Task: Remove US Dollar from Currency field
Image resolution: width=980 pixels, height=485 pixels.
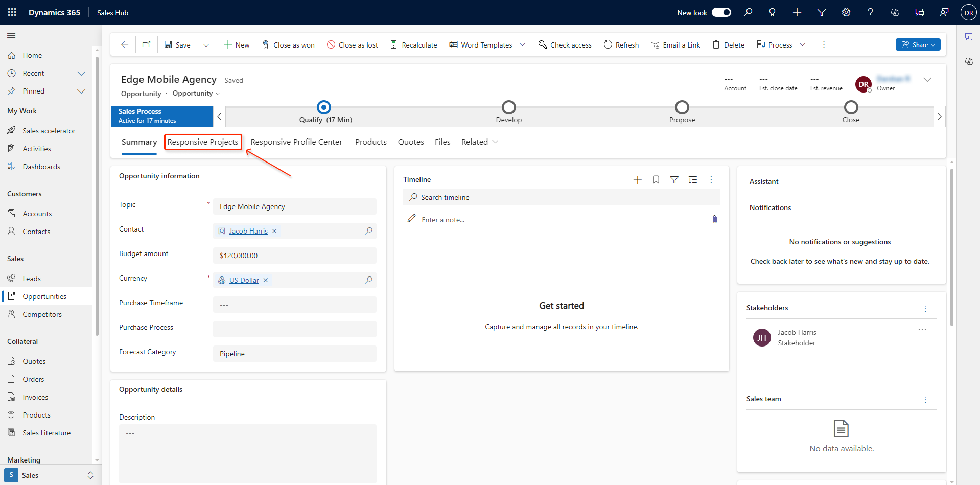Action: [x=266, y=280]
